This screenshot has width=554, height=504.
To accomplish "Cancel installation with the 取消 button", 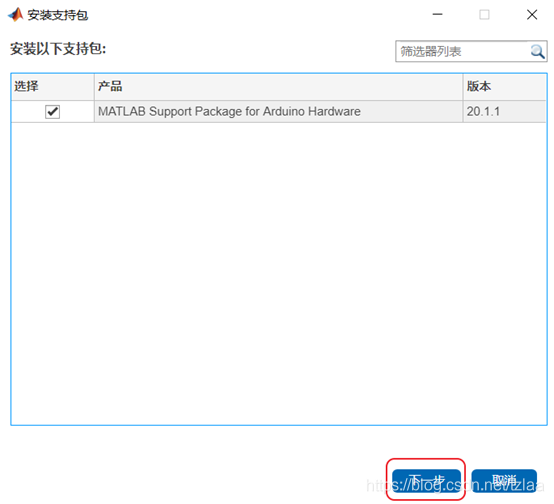I will [504, 481].
